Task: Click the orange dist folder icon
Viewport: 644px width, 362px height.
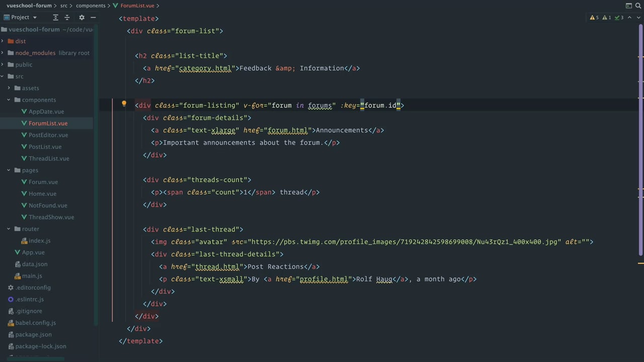Action: click(11, 41)
